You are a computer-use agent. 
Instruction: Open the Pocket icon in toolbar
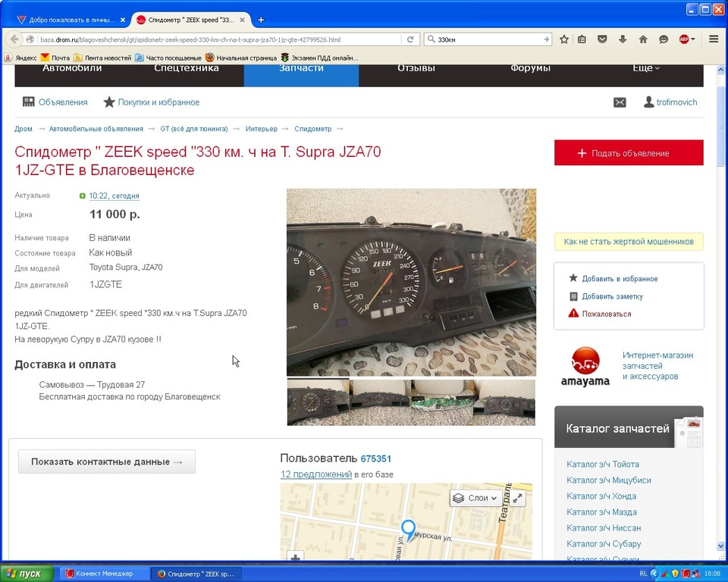coord(602,39)
